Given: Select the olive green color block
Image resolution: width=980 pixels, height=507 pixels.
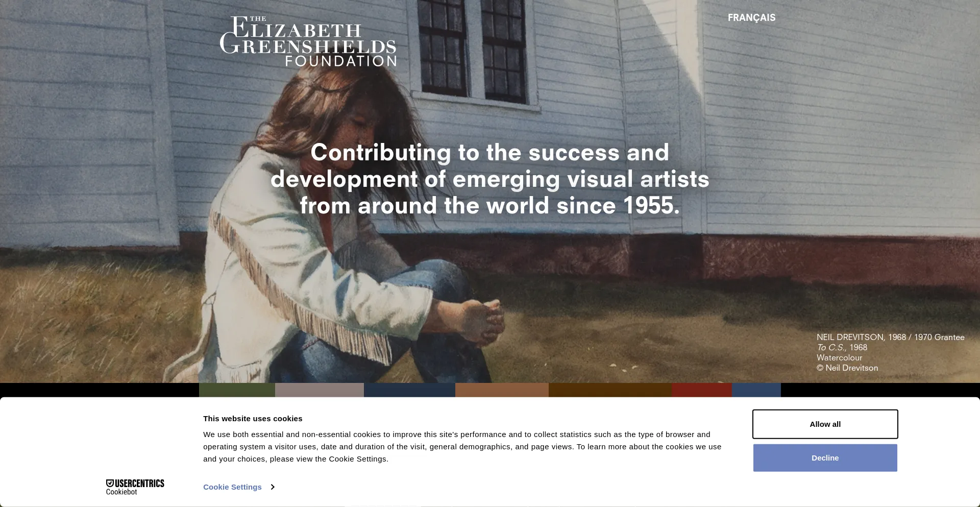Looking at the screenshot, I should [237, 390].
